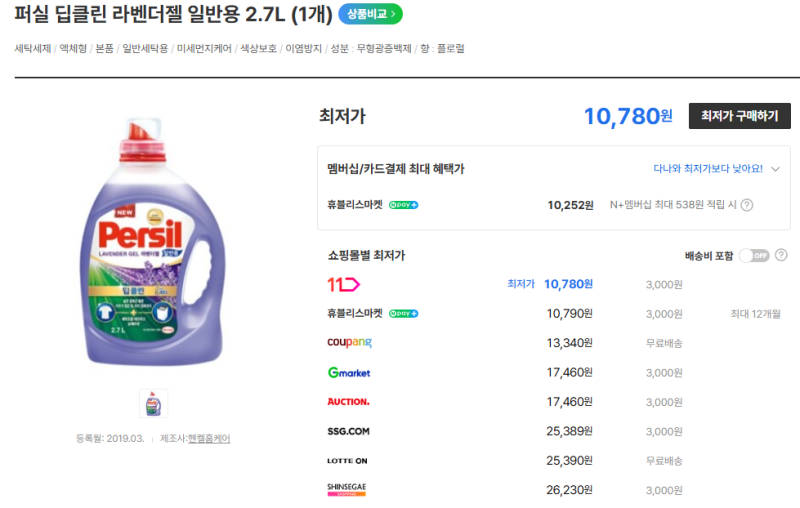Click the 25,389원 SSG.COM price
Viewport: 800px width, 508px height.
[569, 431]
